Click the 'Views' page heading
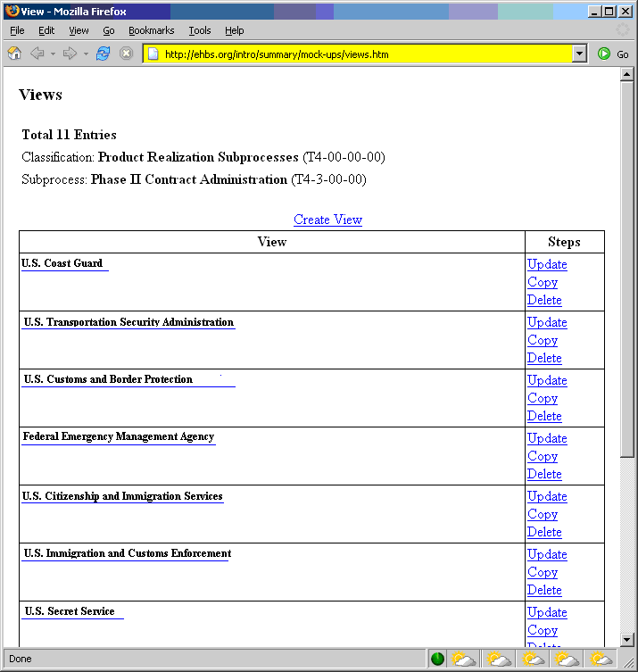The image size is (638, 672). [40, 95]
